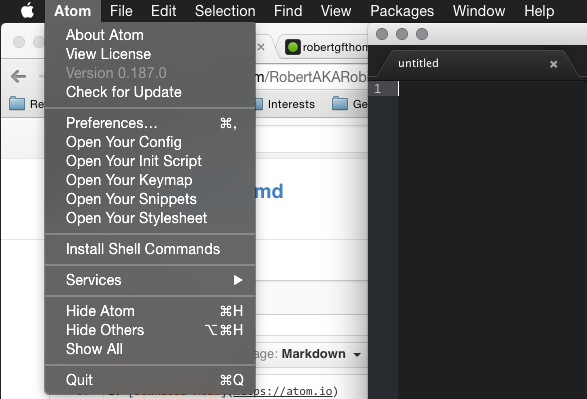Viewport: 587px width, 399px height.
Task: Select Open Your Config
Action: [150, 142]
